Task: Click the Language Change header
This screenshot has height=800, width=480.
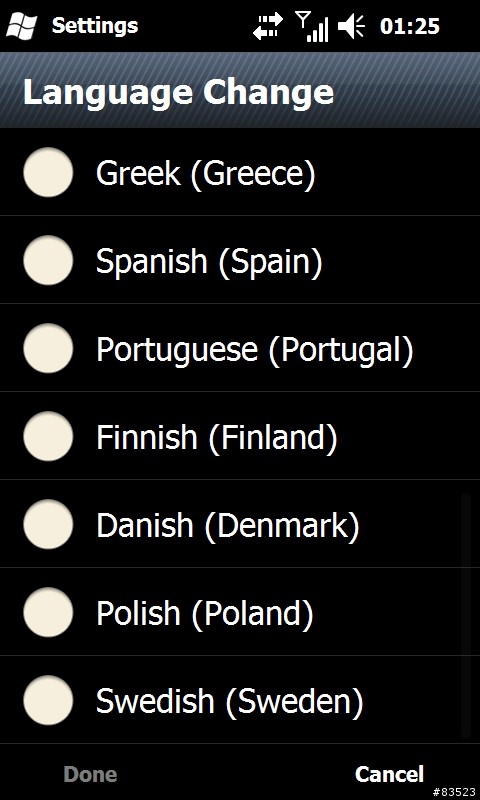Action: (x=179, y=92)
